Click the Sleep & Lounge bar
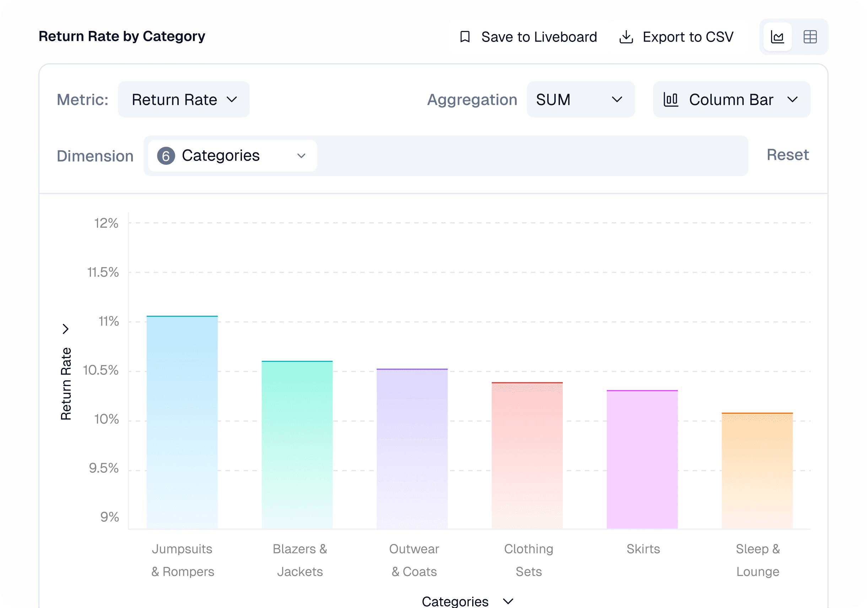868x608 pixels. click(x=757, y=471)
